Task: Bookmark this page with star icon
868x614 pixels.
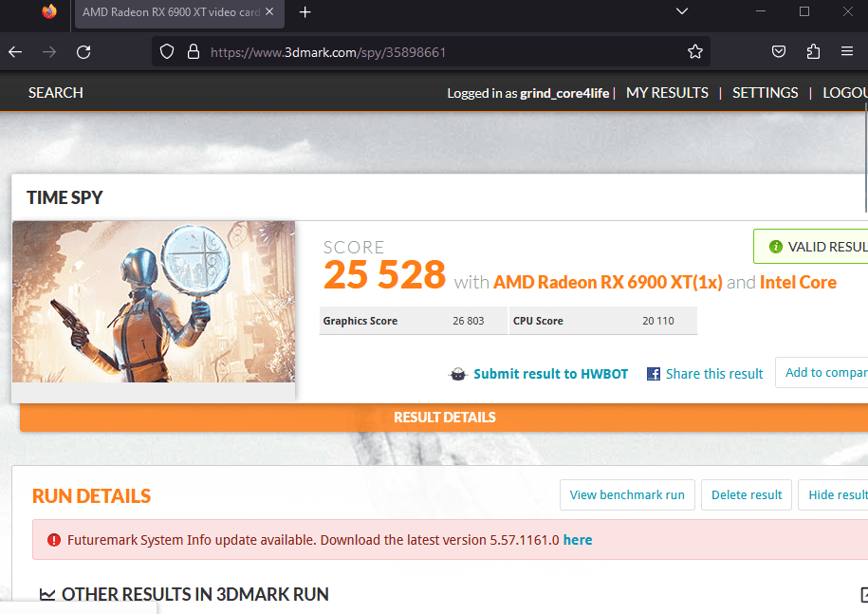Action: click(695, 51)
